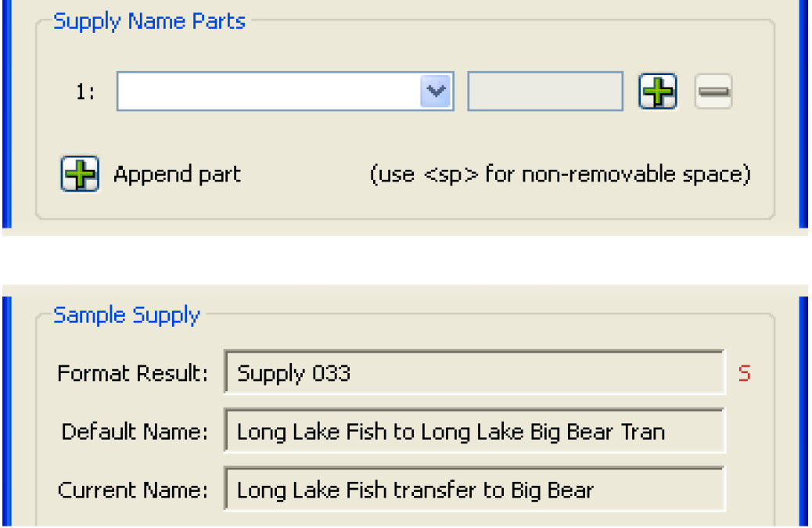Click the Current Name field
Screen dimensions: 812x528
pos(474,490)
